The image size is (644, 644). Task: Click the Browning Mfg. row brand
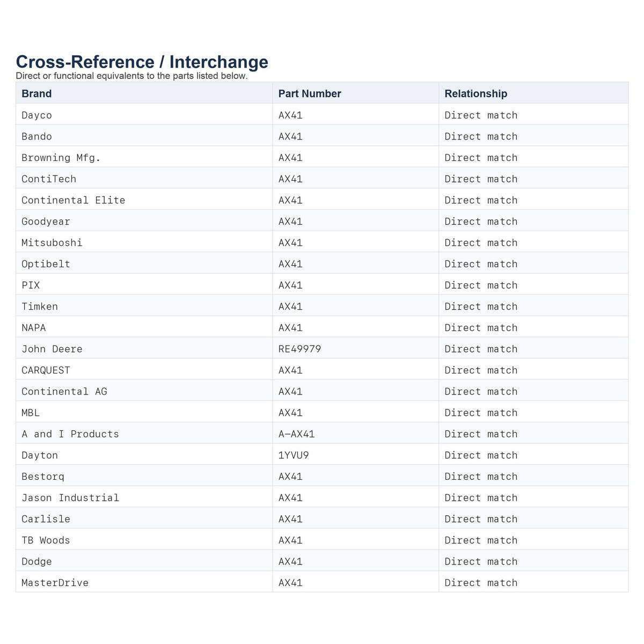(61, 158)
